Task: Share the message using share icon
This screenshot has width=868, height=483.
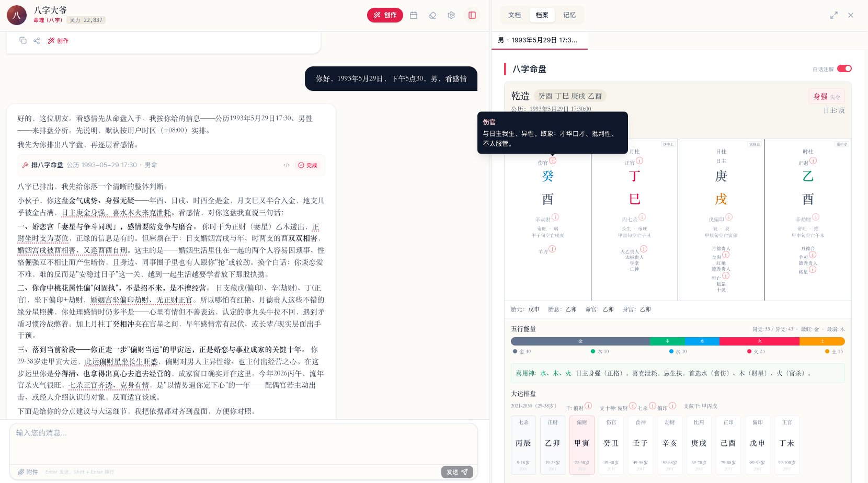Action: [37, 40]
